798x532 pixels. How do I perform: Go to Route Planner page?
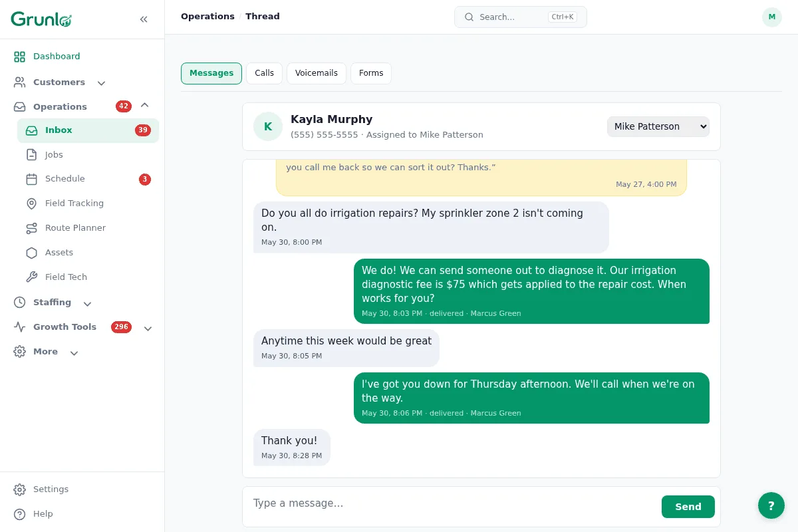[x=88, y=228]
